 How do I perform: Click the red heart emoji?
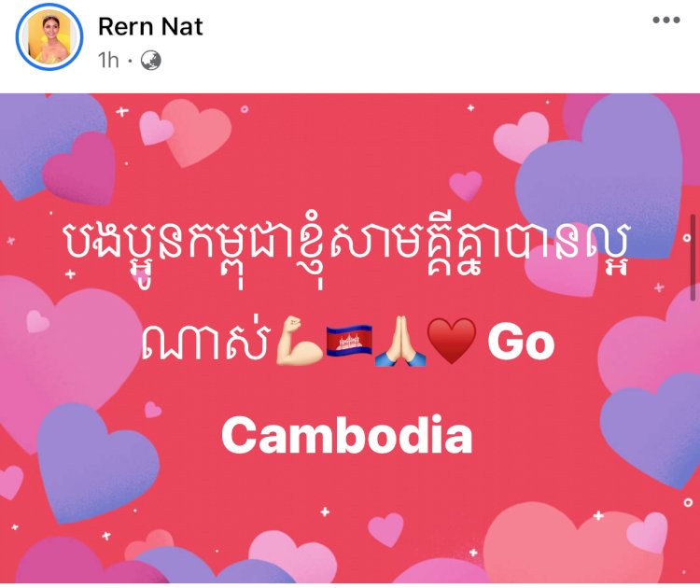point(452,341)
